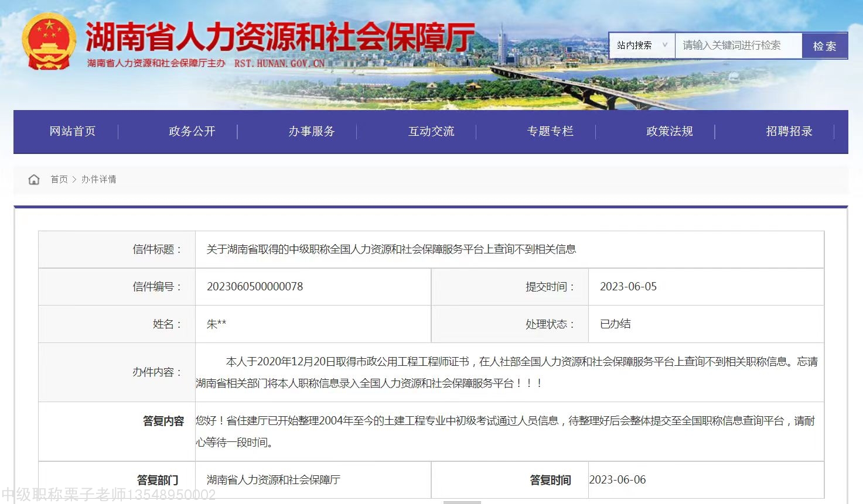Select 办事服务 from navigation bar
This screenshot has width=863, height=504.
pos(312,132)
